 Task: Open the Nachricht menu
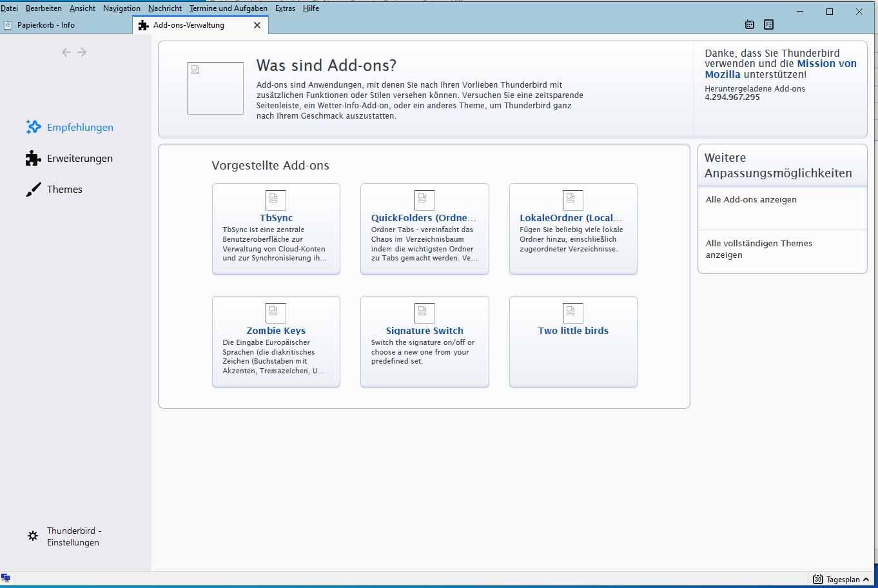[x=165, y=8]
